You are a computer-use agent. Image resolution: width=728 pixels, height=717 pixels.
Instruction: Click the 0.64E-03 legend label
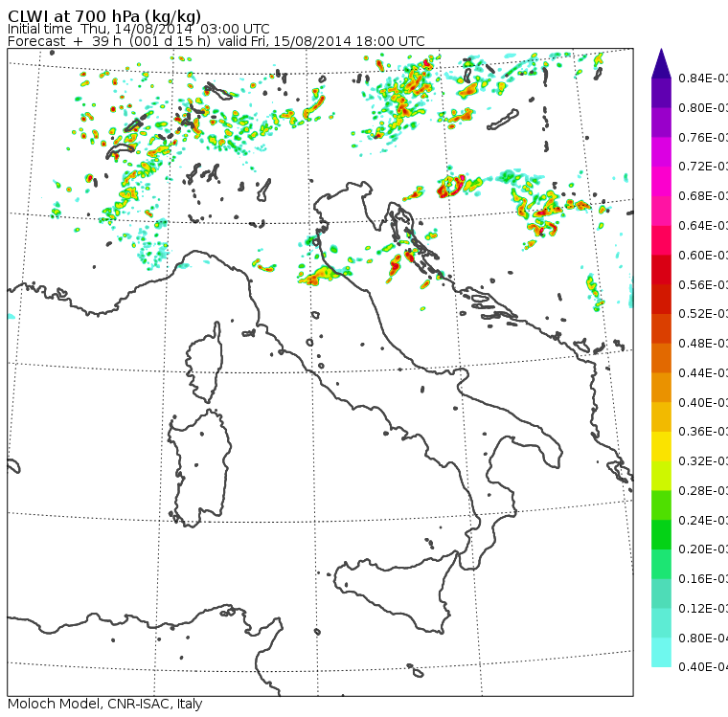[x=703, y=226]
